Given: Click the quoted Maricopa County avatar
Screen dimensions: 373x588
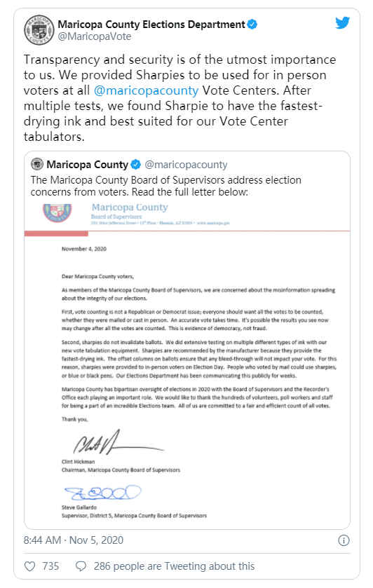Looking at the screenshot, I should pyautogui.click(x=36, y=164).
